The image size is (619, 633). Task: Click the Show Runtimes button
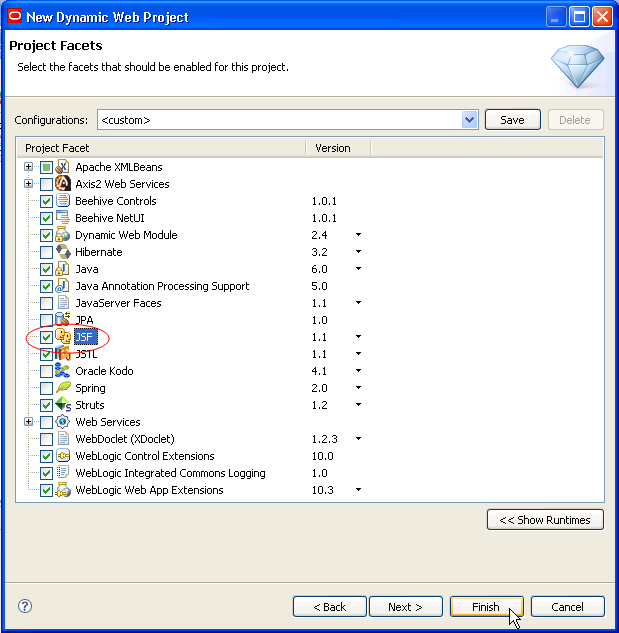545,520
